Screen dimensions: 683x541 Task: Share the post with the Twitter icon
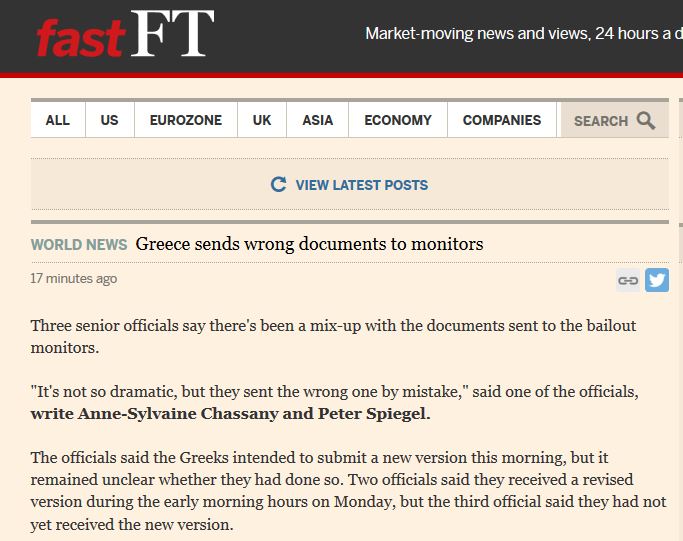657,280
